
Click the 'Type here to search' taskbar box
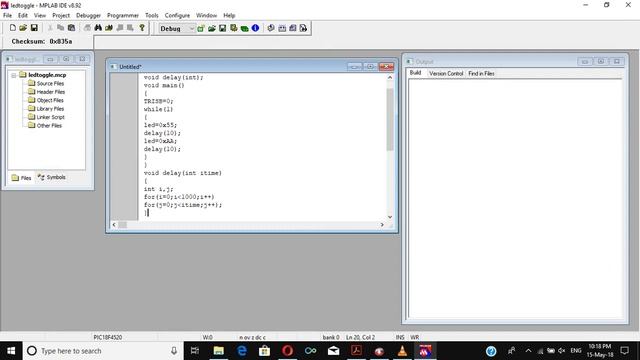pos(103,351)
